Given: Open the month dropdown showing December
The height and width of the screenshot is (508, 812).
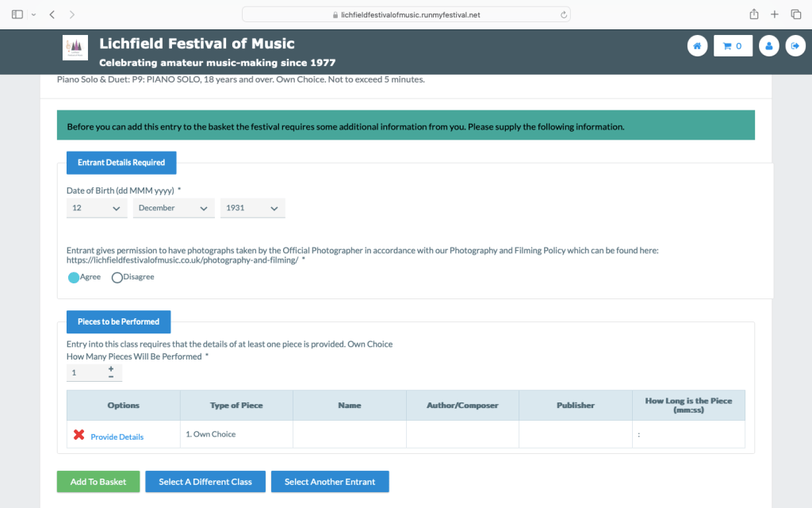Looking at the screenshot, I should (x=174, y=208).
